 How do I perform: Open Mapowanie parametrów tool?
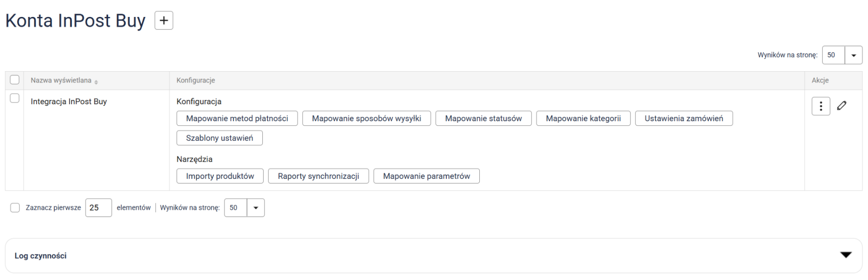(x=426, y=176)
